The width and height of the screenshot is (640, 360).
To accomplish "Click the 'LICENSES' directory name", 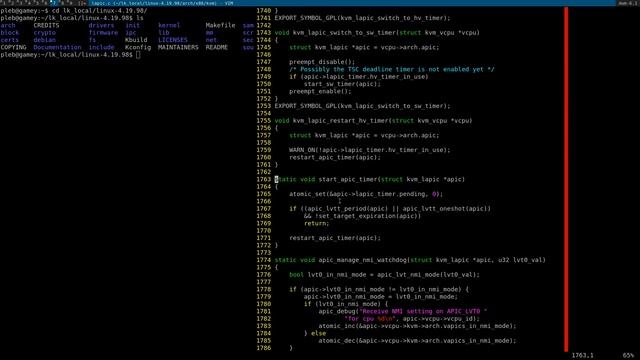I will click(x=173, y=40).
